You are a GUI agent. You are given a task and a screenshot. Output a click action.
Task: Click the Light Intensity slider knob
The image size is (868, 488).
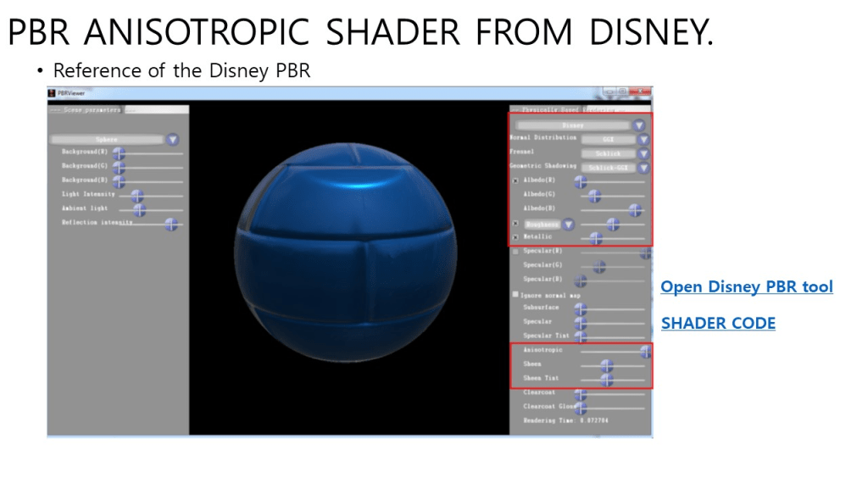[136, 196]
